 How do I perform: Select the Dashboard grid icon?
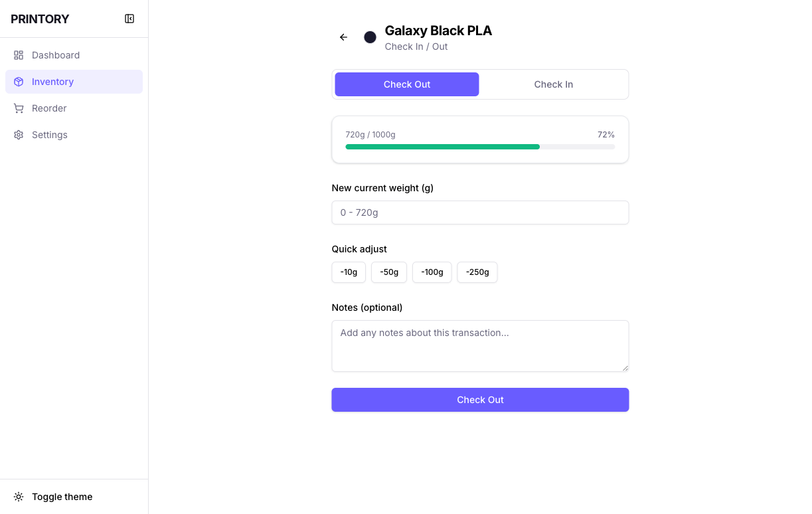click(x=19, y=55)
